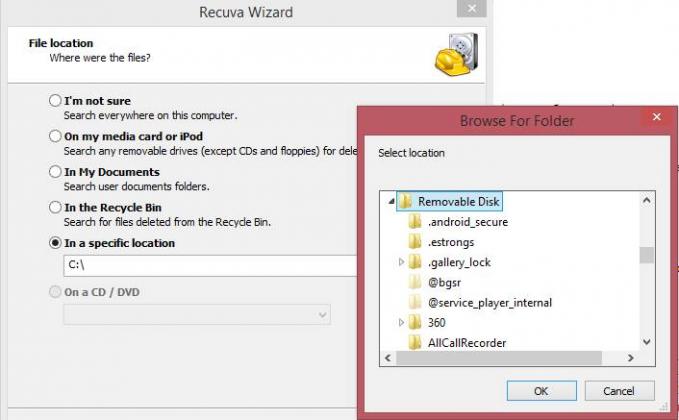Expand the 360 folder node

pyautogui.click(x=402, y=323)
